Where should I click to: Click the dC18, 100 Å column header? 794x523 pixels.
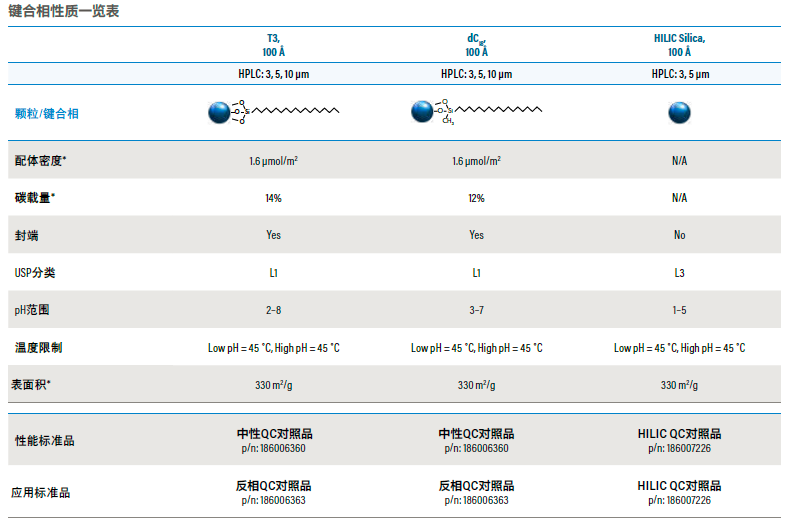[x=477, y=45]
